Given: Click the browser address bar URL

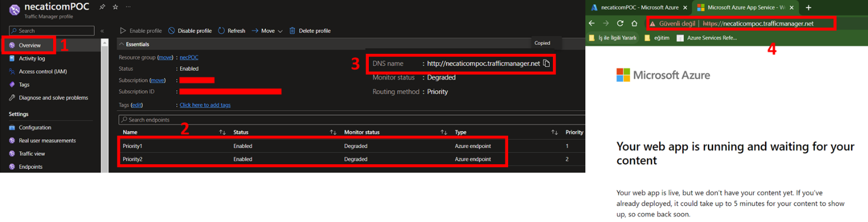Looking at the screenshot, I should (758, 24).
